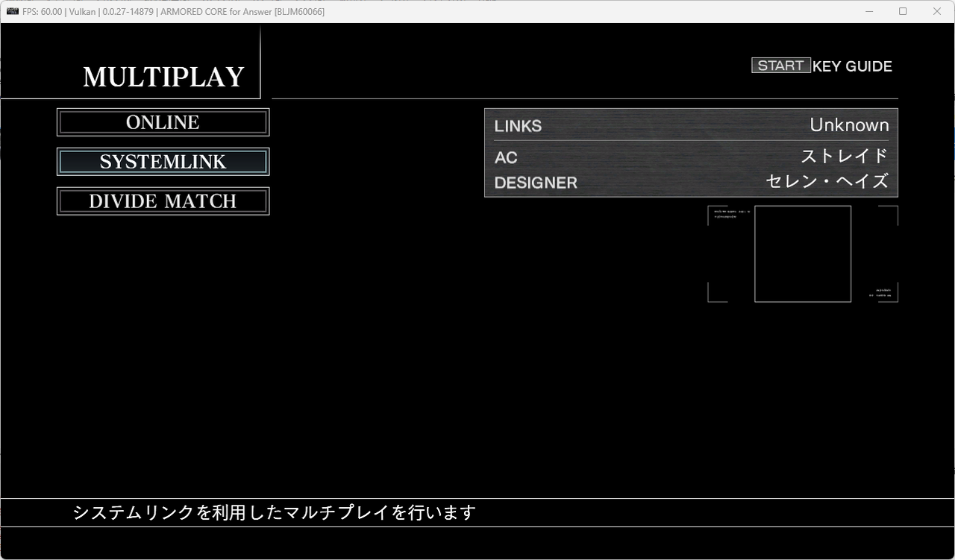The width and height of the screenshot is (955, 560).
Task: Close the emulator window
Action: pos(937,11)
